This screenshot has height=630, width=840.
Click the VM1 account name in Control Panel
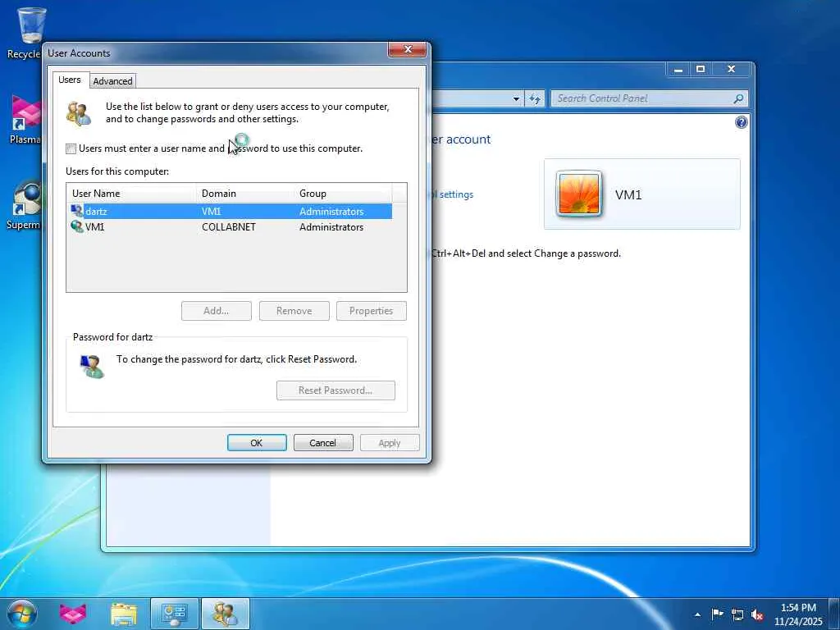click(628, 194)
